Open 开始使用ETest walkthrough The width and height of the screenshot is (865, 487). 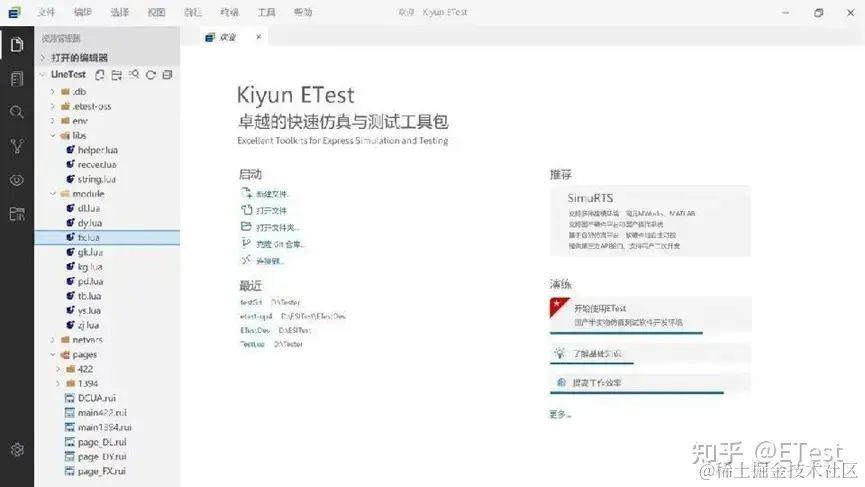(x=650, y=315)
